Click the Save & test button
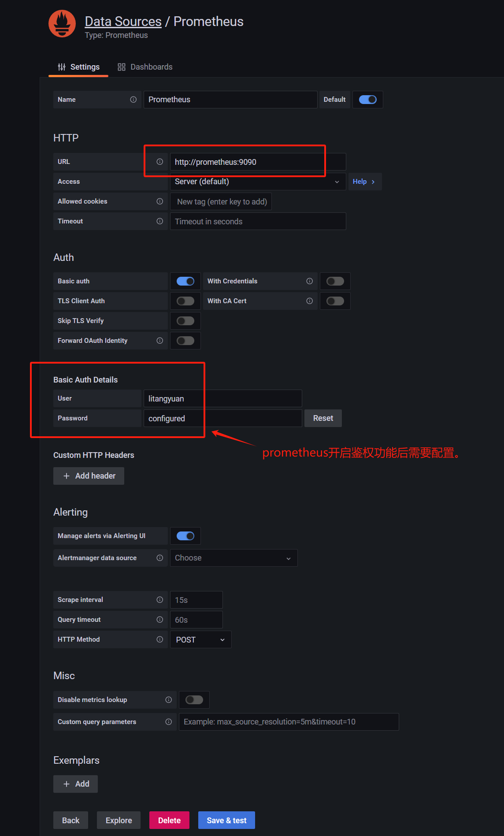This screenshot has height=836, width=504. [x=226, y=820]
